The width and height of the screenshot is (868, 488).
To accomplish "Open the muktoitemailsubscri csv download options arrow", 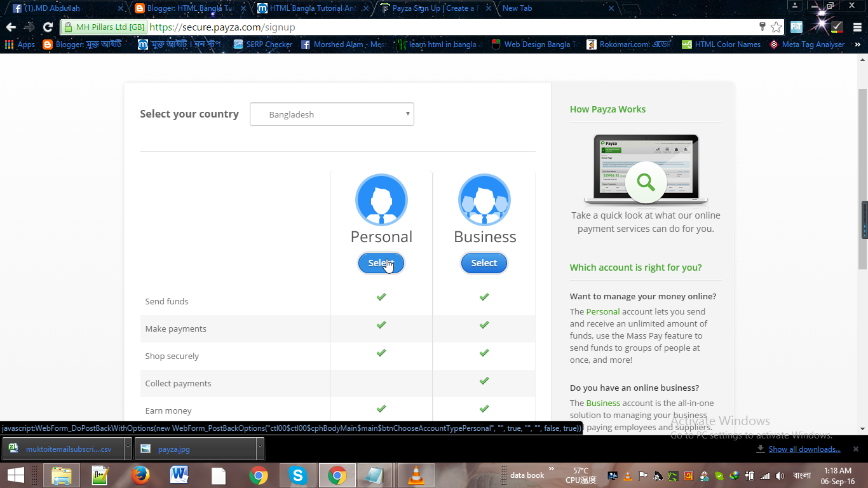I will [x=128, y=449].
